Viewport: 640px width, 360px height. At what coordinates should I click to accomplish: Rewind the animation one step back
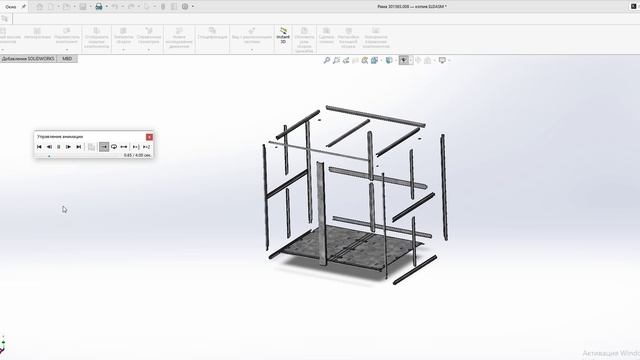coord(49,147)
